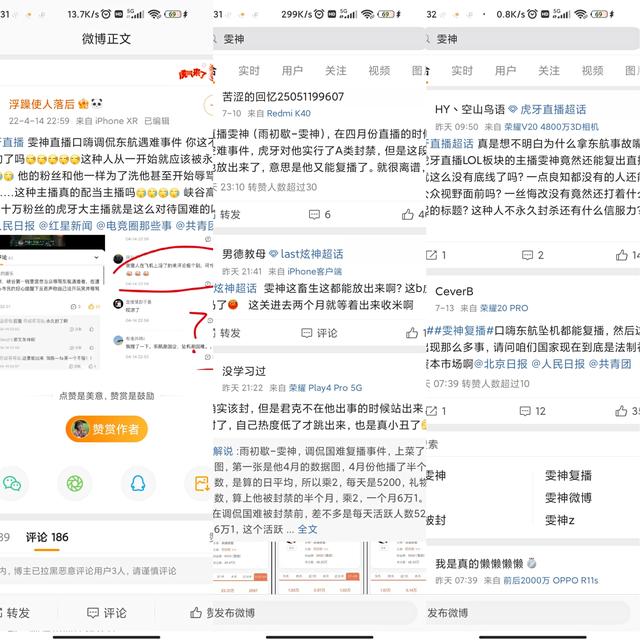Switch to 用户 tab in middle screenshot

pos(292,71)
